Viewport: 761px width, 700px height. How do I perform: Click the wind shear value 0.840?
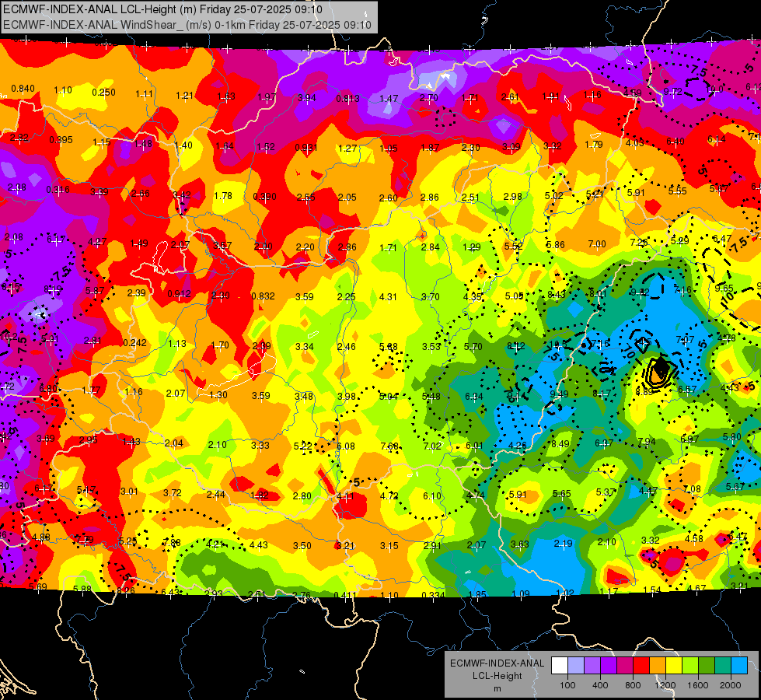[x=23, y=89]
